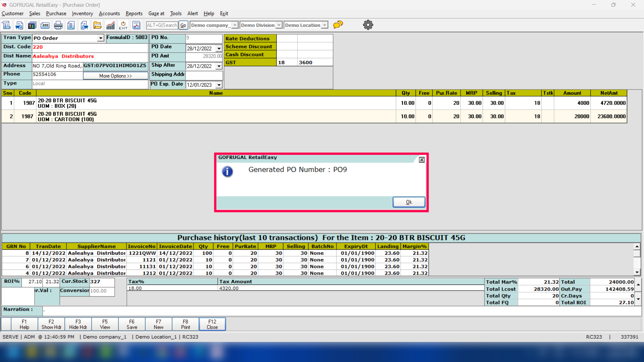Expand the Tran Type dropdown
The height and width of the screenshot is (362, 644).
101,38
